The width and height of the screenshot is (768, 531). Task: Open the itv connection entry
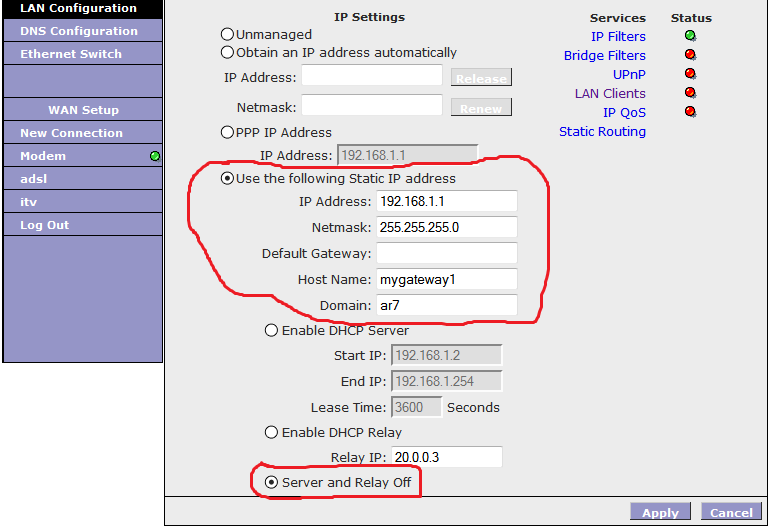[x=82, y=202]
